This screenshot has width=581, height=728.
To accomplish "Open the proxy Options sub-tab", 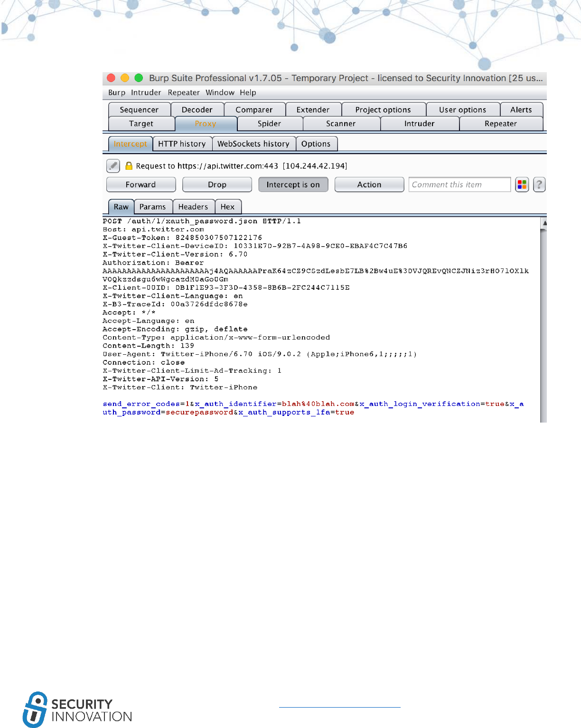I will [x=316, y=144].
